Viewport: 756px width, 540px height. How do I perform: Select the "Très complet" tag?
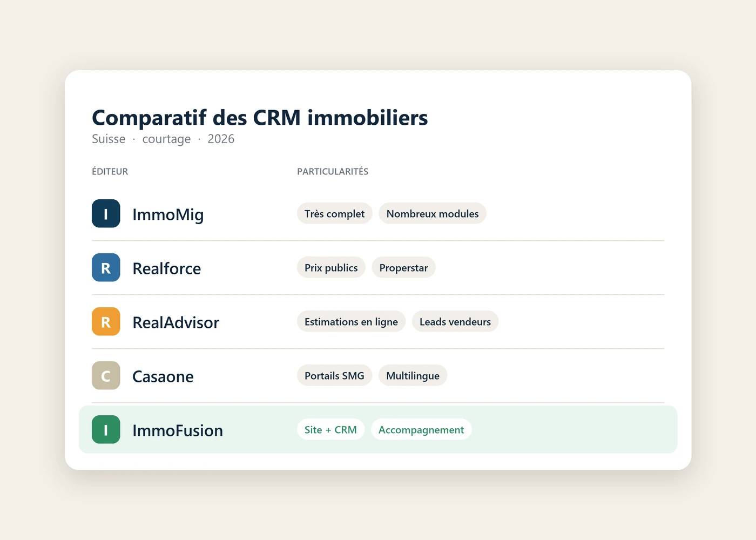(334, 213)
